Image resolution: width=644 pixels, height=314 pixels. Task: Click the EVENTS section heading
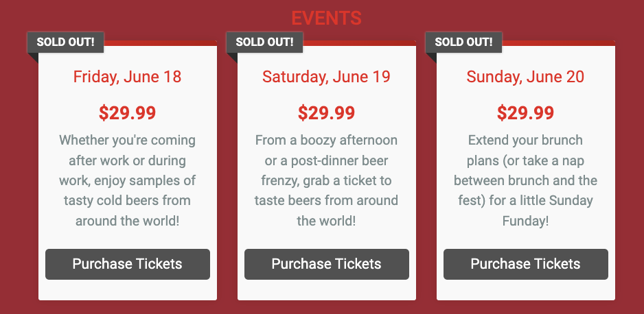pyautogui.click(x=326, y=18)
